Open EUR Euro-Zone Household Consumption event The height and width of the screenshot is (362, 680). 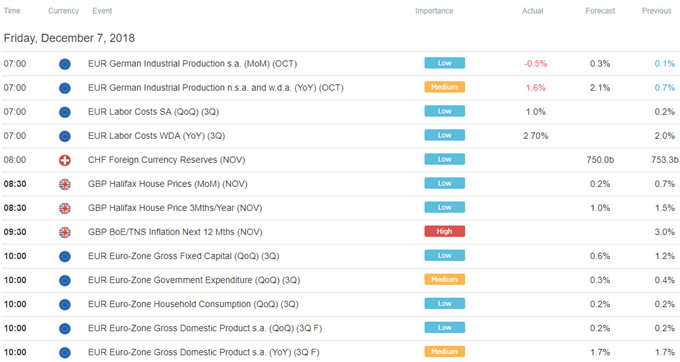(193, 304)
